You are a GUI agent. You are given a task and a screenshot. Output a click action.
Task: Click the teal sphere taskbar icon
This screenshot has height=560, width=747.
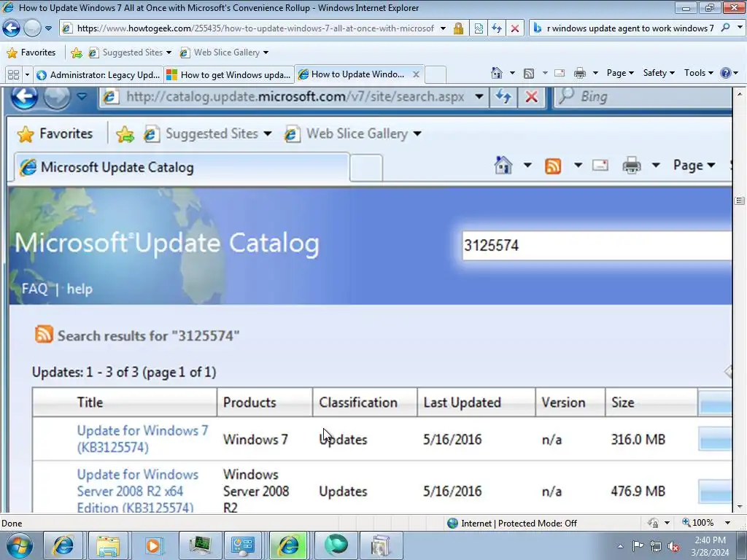(336, 545)
